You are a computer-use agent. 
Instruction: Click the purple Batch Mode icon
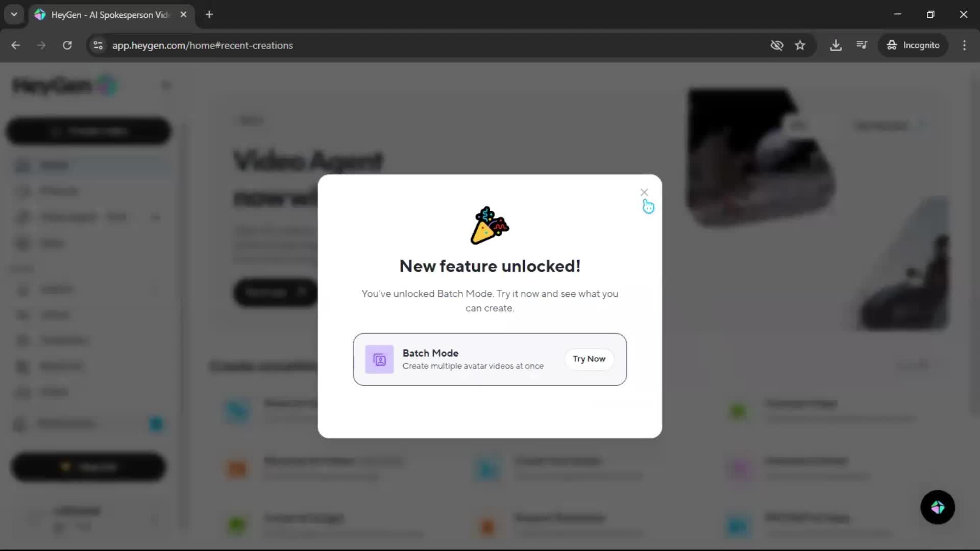point(379,360)
